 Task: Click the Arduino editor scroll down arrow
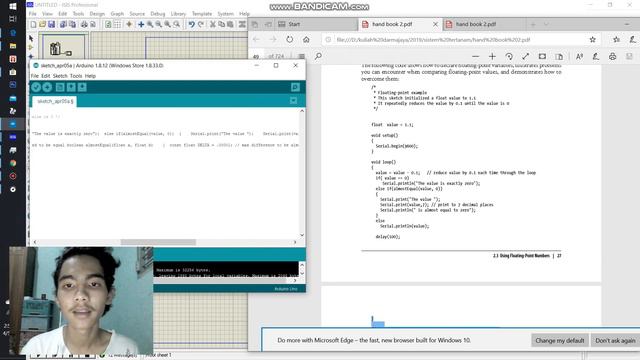pyautogui.click(x=302, y=235)
